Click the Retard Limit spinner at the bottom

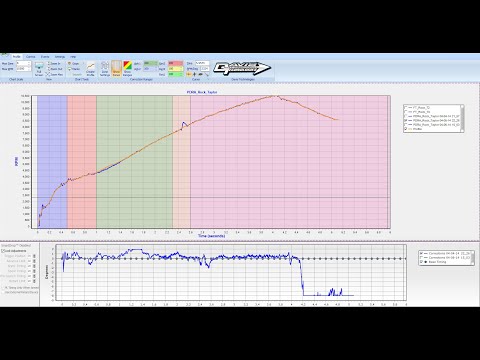(x=34, y=281)
